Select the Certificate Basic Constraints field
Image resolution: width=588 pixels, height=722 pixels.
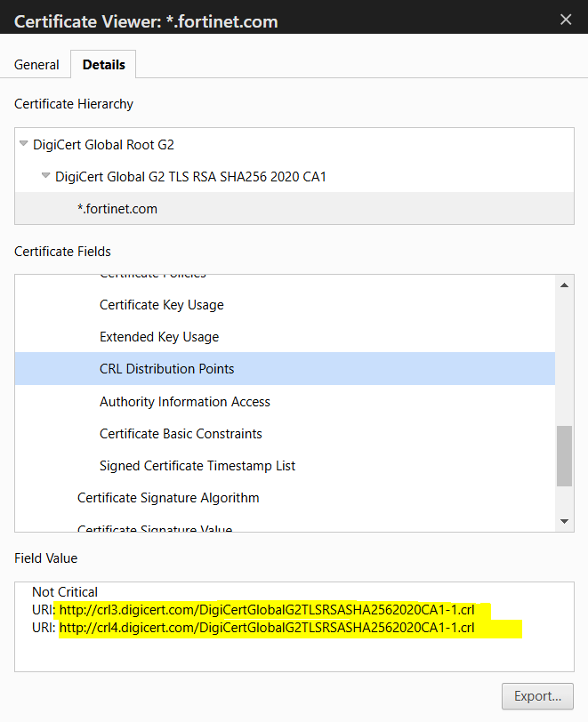[x=181, y=434]
